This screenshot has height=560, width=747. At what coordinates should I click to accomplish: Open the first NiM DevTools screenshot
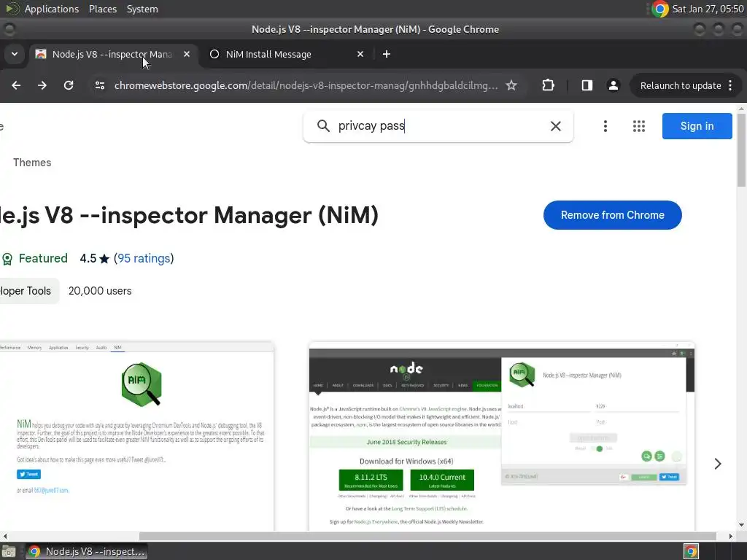tap(136, 436)
